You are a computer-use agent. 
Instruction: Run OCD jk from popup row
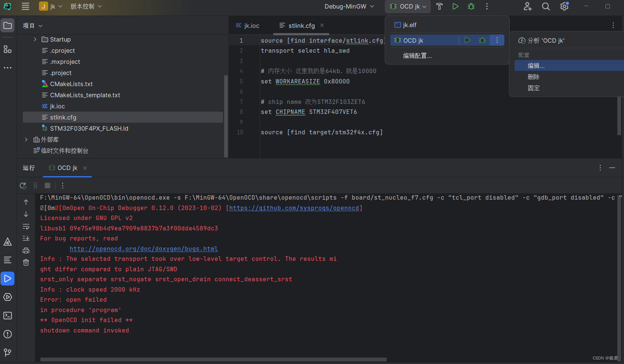(467, 40)
